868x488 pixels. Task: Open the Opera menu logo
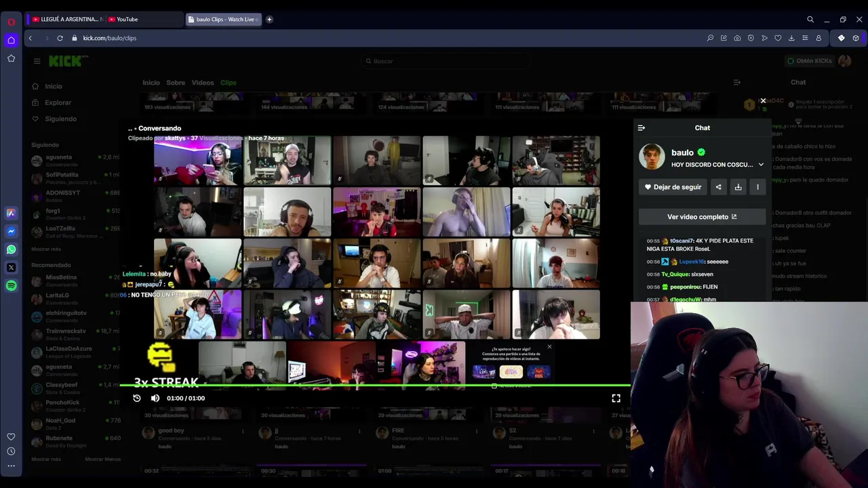tap(11, 22)
